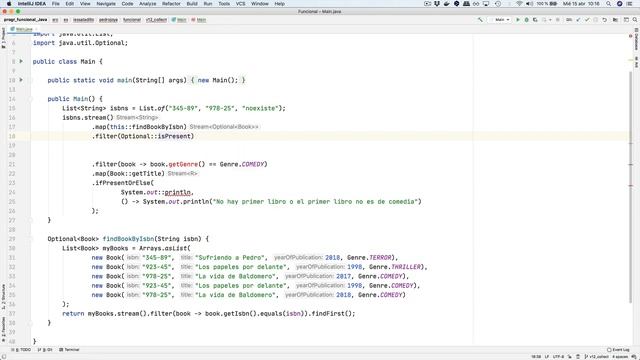Screen dimensions: 640x360
Task: Open the Notification Center list icon
Action: click(630, 4)
